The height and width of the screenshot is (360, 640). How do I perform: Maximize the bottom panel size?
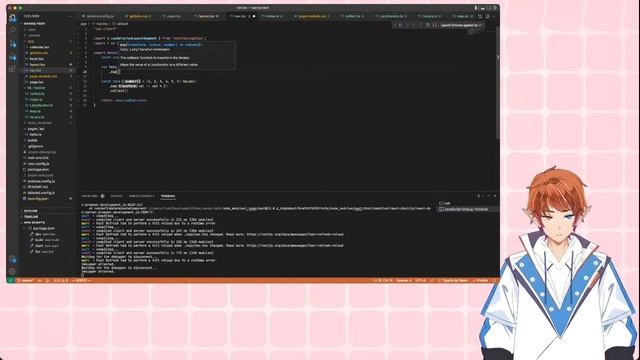[489, 196]
